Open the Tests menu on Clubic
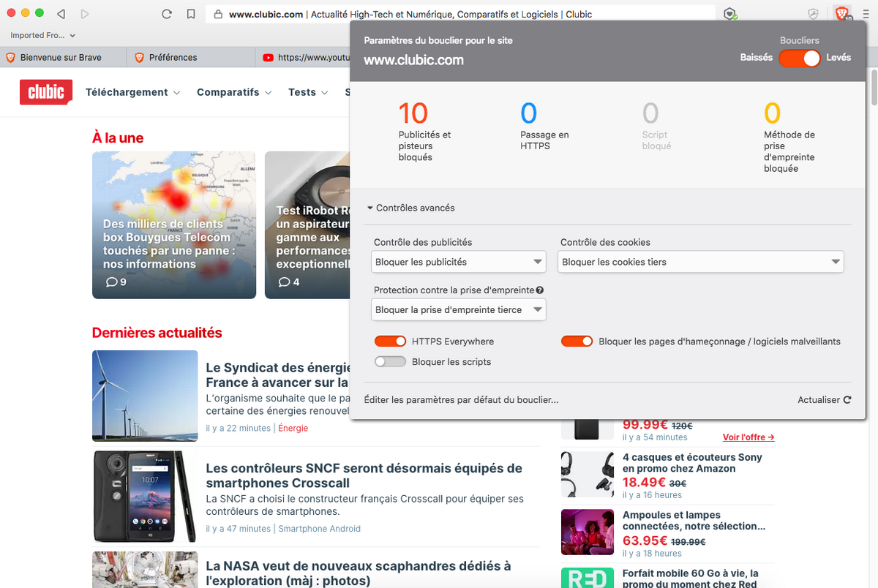Screen dimensions: 878x588 (x=308, y=92)
